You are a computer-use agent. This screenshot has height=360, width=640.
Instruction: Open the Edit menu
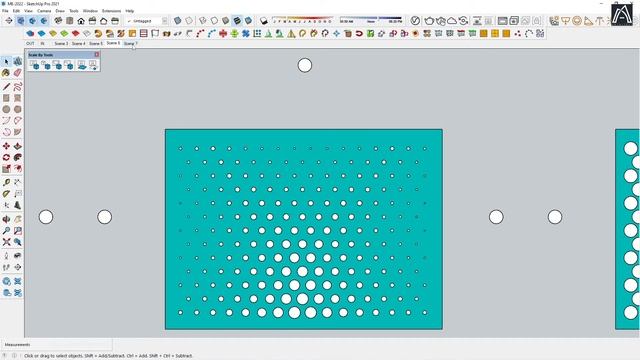pyautogui.click(x=16, y=11)
